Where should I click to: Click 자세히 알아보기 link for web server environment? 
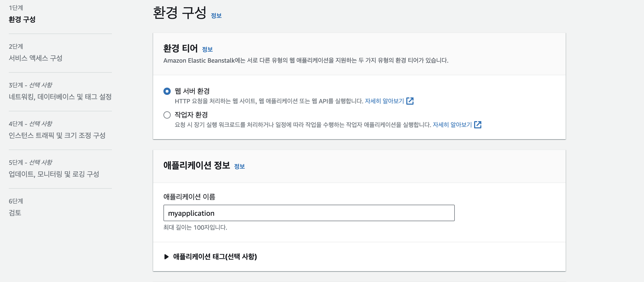click(x=384, y=101)
